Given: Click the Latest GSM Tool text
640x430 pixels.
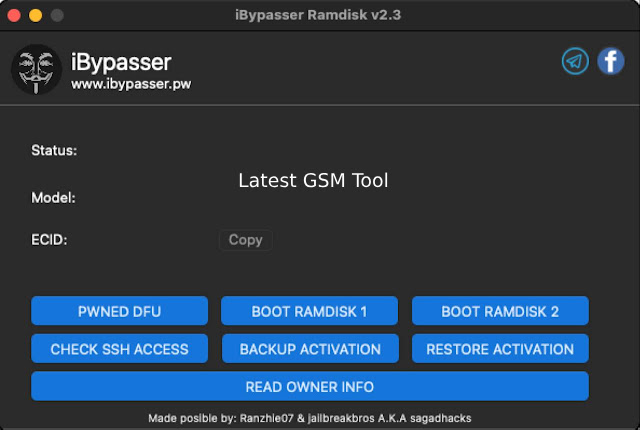Looking at the screenshot, I should 313,180.
